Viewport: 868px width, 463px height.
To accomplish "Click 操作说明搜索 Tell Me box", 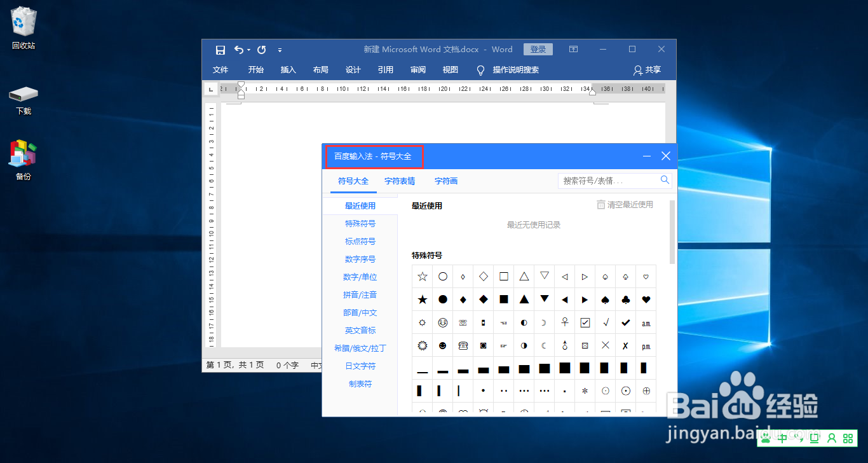I will click(x=516, y=70).
